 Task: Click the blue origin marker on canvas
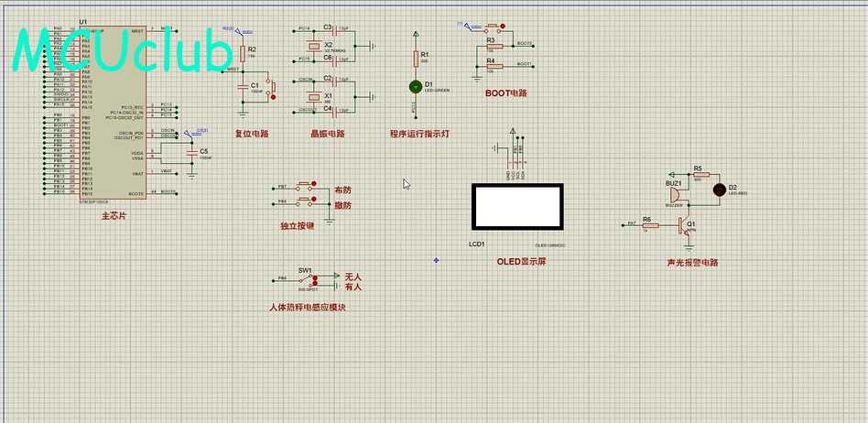(x=436, y=260)
